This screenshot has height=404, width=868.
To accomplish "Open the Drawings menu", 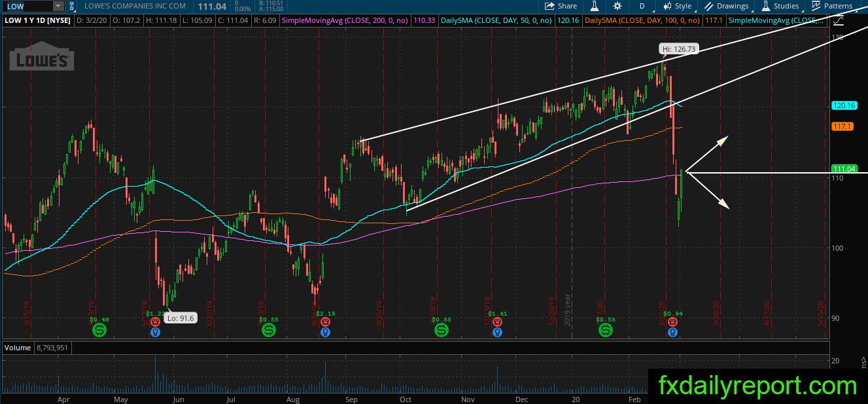I will (x=726, y=6).
